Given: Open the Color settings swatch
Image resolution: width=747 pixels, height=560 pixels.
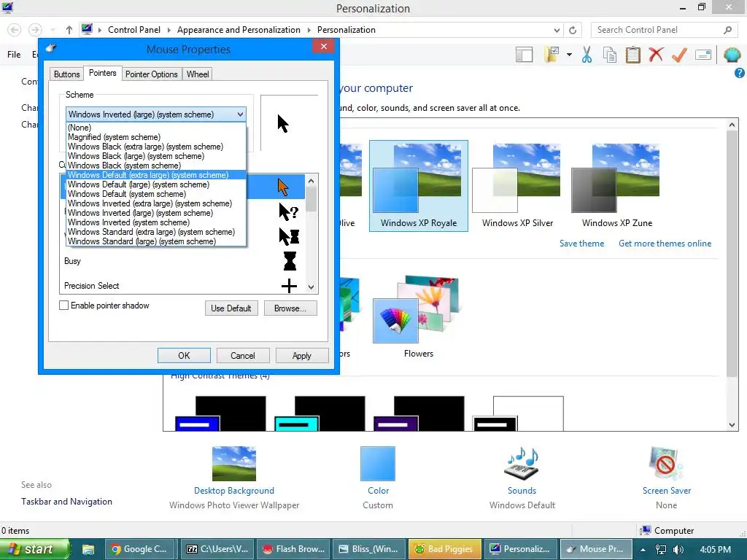Looking at the screenshot, I should 378,463.
